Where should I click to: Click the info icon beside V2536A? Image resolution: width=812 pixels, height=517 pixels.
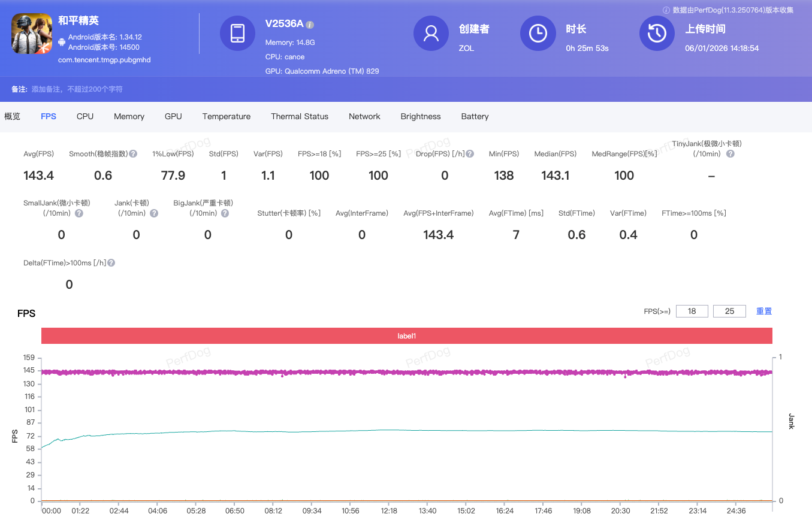(x=310, y=25)
